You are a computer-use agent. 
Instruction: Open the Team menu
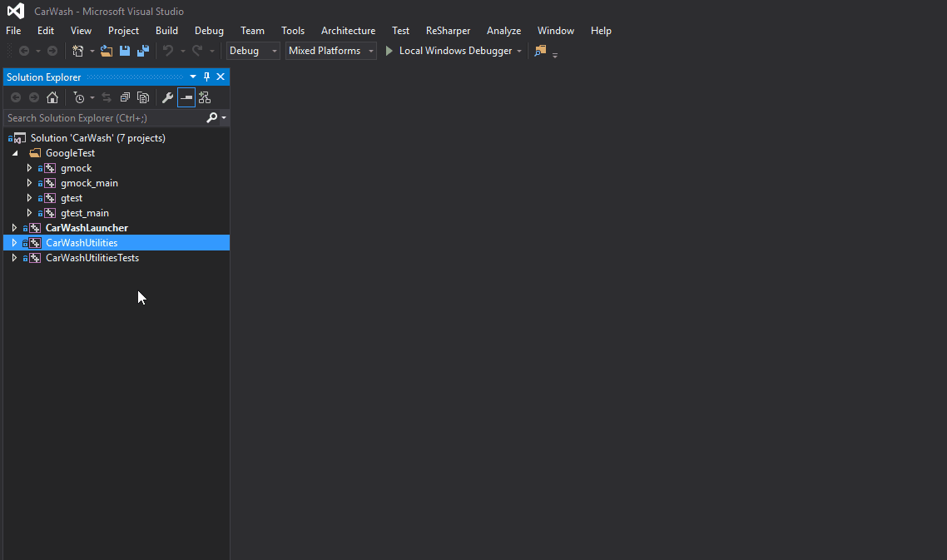pos(252,30)
